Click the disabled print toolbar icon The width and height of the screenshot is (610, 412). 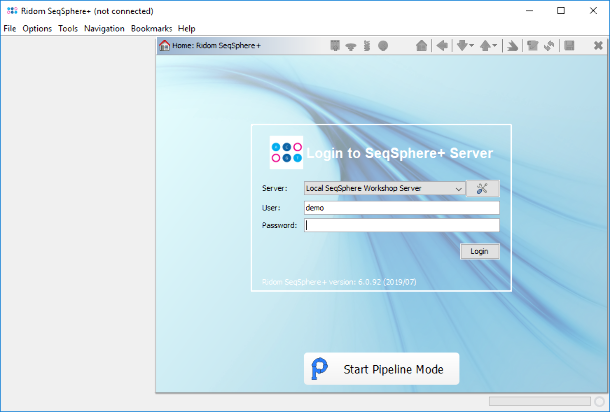532,46
